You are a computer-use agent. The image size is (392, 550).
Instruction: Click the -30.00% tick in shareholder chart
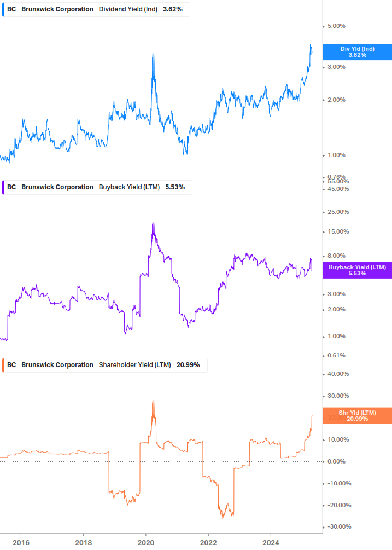tap(339, 526)
